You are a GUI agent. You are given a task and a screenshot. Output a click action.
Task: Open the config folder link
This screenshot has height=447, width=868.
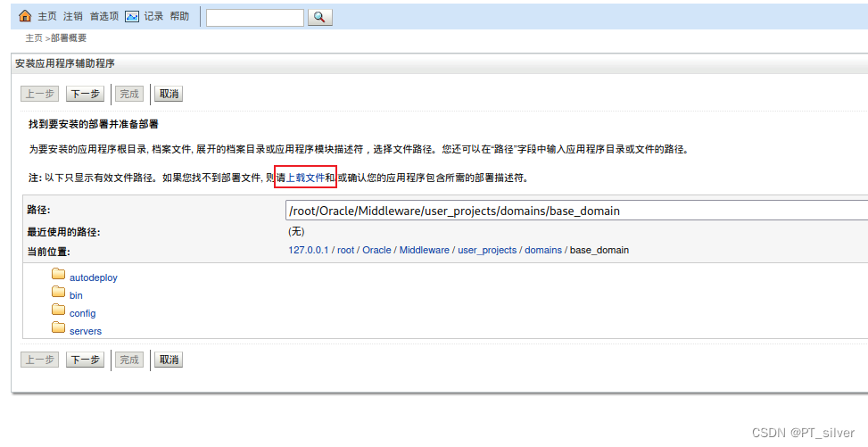82,313
